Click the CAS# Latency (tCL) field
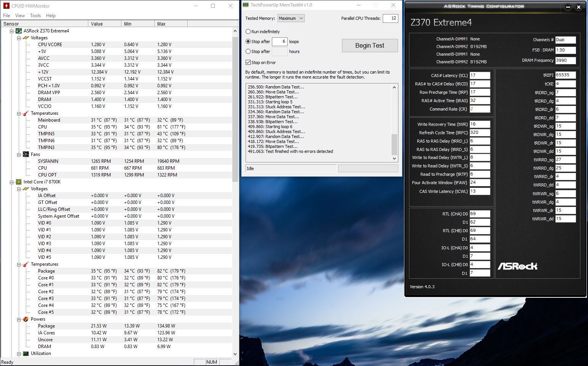Image resolution: width=588 pixels, height=366 pixels. click(480, 75)
